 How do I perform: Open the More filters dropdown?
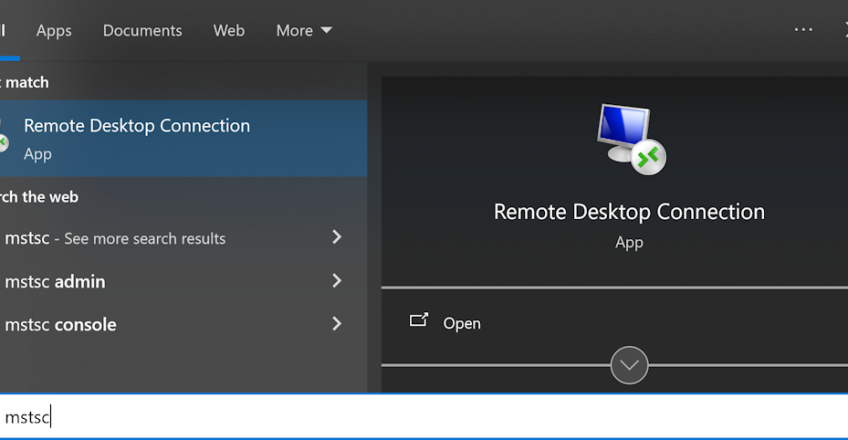click(304, 31)
